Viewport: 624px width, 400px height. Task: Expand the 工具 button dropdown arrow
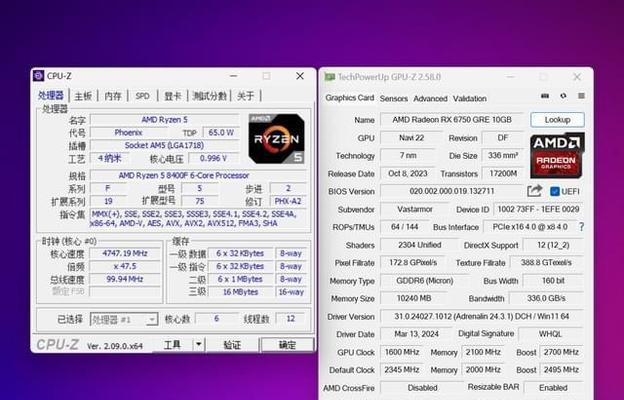point(199,345)
